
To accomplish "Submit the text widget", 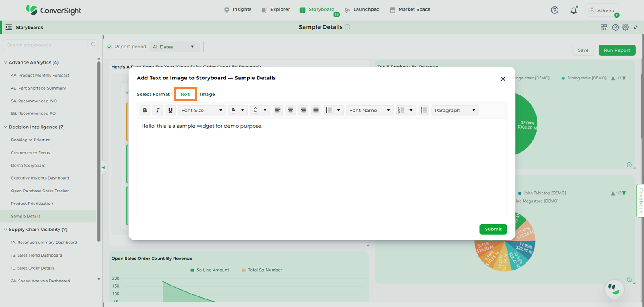I will (x=493, y=229).
